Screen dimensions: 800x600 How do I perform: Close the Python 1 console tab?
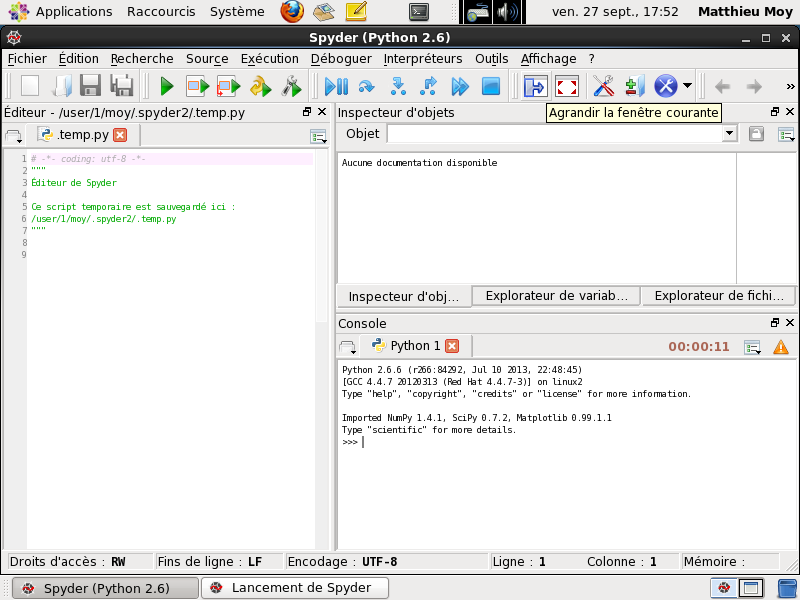(452, 346)
